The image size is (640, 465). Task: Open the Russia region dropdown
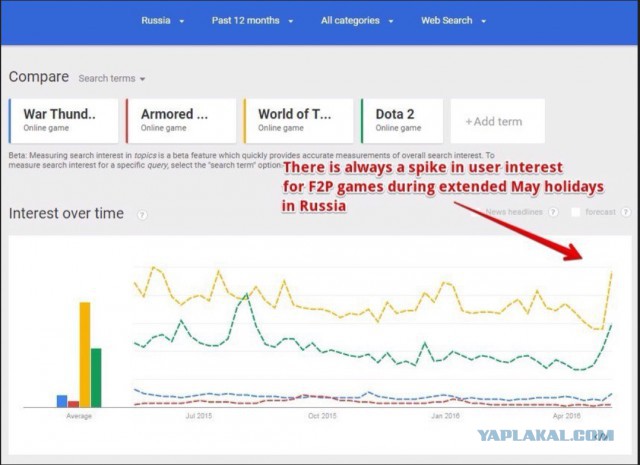pyautogui.click(x=162, y=20)
